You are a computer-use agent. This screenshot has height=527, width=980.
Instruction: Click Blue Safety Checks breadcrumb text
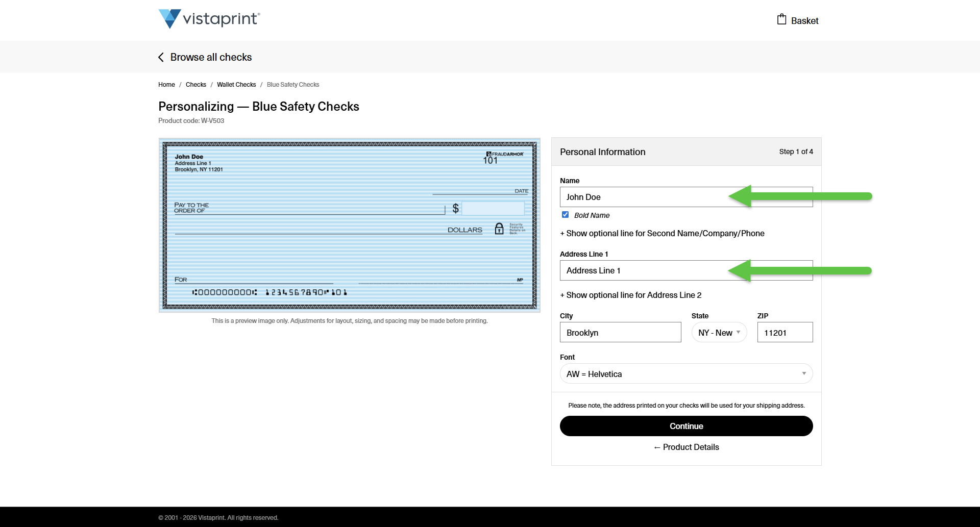pyautogui.click(x=293, y=85)
